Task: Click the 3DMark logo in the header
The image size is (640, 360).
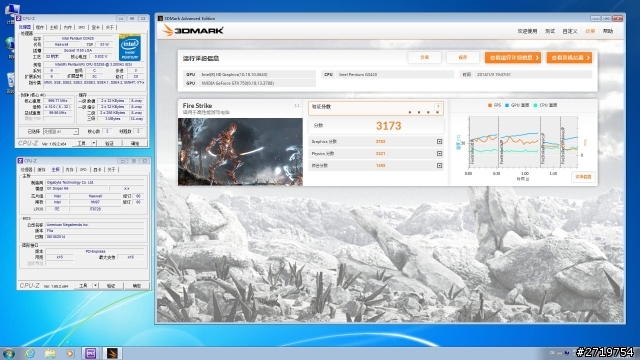Action: point(193,31)
